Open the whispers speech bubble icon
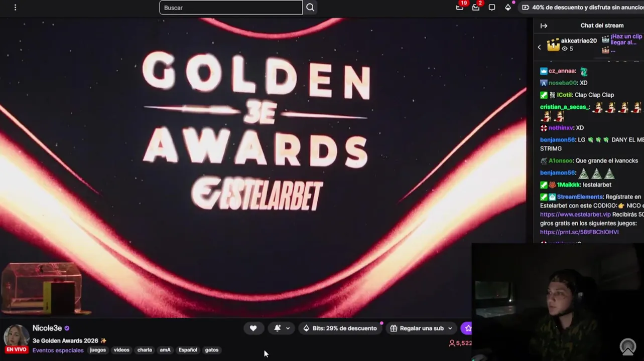644x361 pixels. coord(492,8)
